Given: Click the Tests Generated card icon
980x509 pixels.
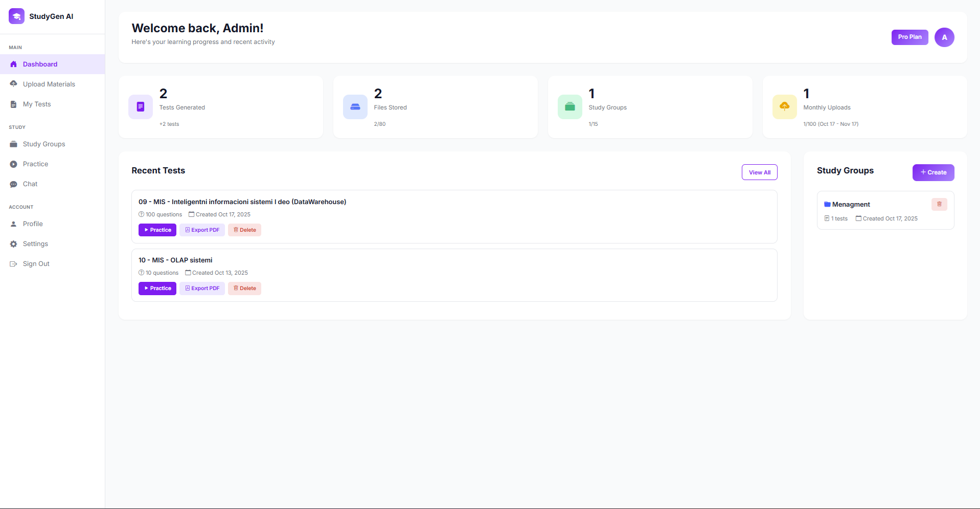Looking at the screenshot, I should tap(141, 106).
